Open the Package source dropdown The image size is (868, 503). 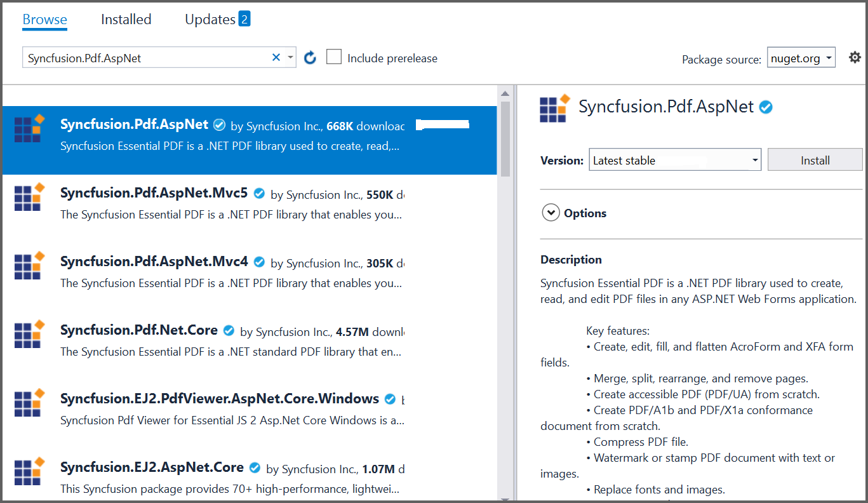tap(801, 58)
